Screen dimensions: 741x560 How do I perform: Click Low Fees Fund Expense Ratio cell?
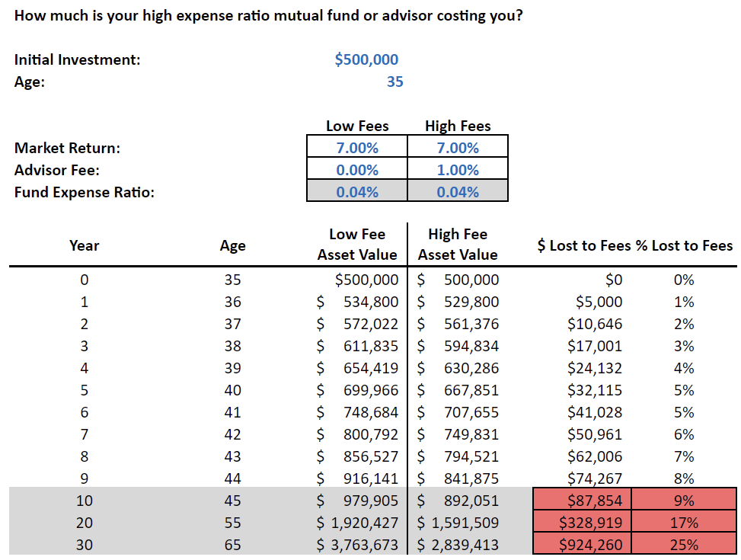[x=357, y=192]
